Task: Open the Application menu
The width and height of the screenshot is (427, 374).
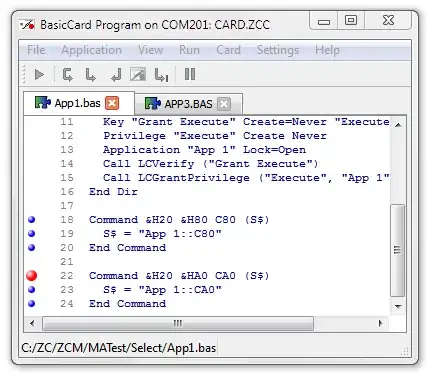Action: [x=91, y=50]
